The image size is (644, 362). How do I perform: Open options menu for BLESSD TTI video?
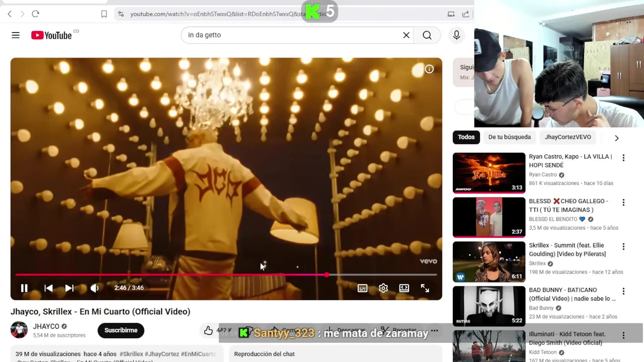[623, 202]
